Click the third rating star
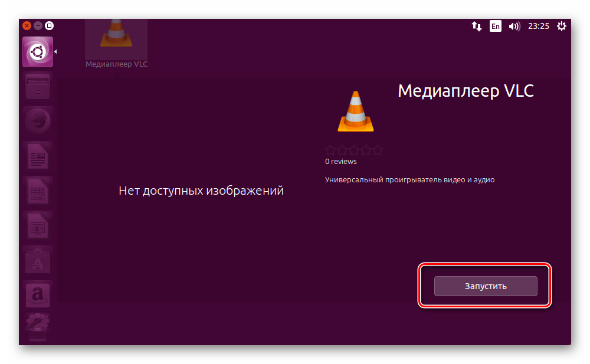Screen dimensions: 590x364 [354, 150]
